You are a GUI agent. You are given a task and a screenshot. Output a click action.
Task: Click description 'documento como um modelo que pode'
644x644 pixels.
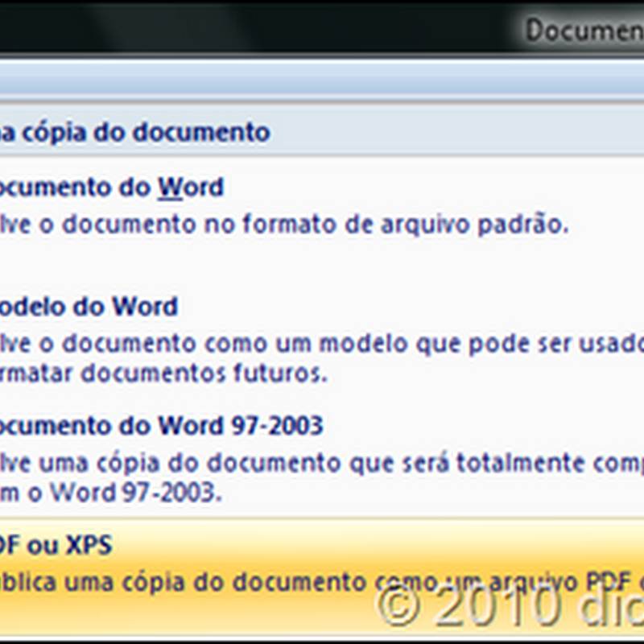[297, 345]
